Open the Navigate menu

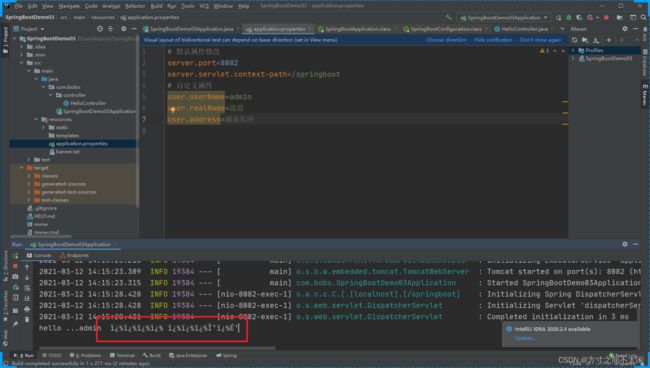pos(69,6)
